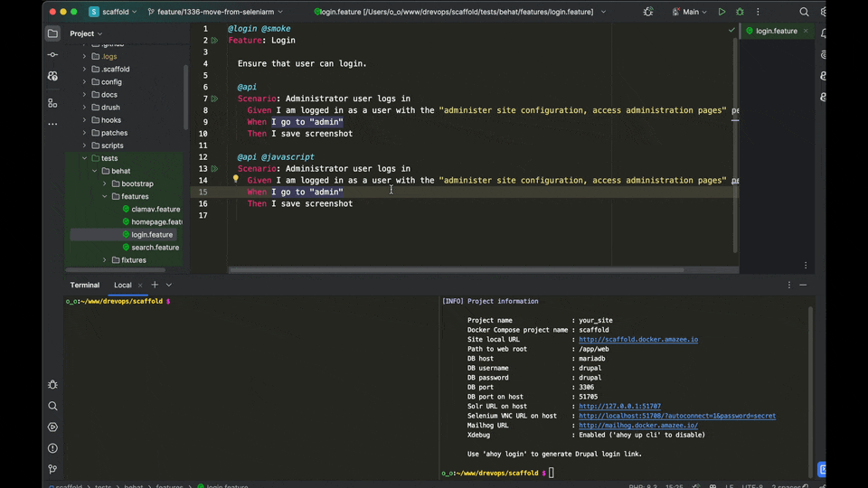Open the Problems tool window icon
Viewport: 868px width, 488px height.
coord(52,448)
